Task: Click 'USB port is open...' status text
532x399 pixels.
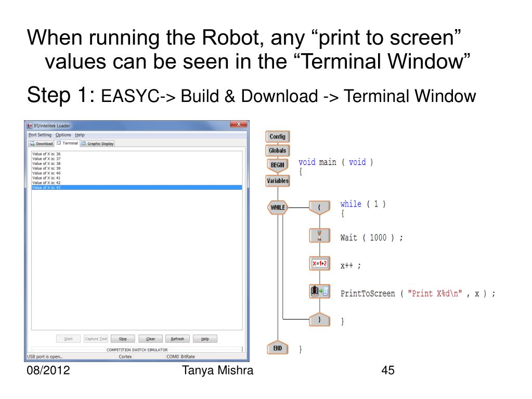Action: point(45,356)
